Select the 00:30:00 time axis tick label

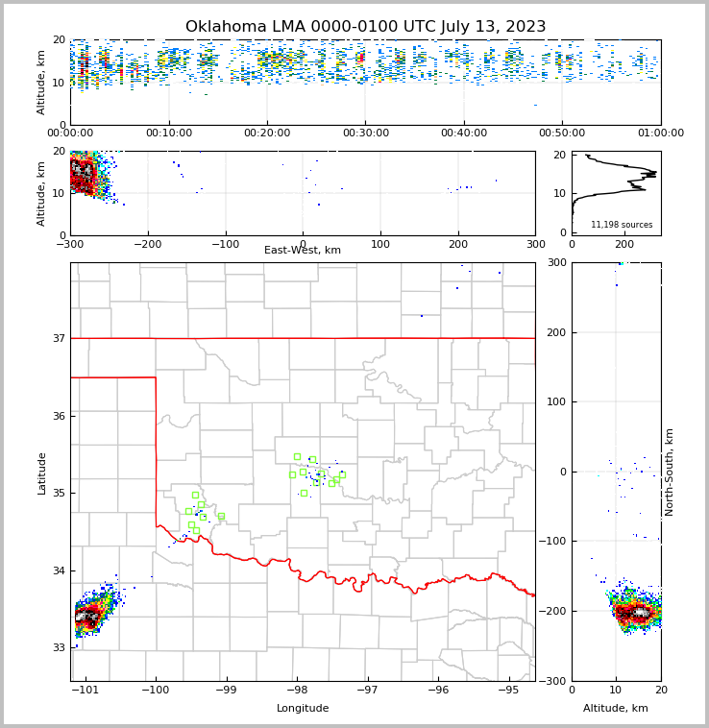(x=365, y=133)
